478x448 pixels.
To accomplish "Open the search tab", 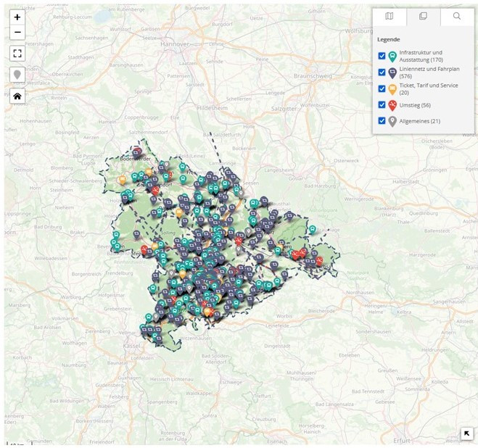I will click(457, 16).
